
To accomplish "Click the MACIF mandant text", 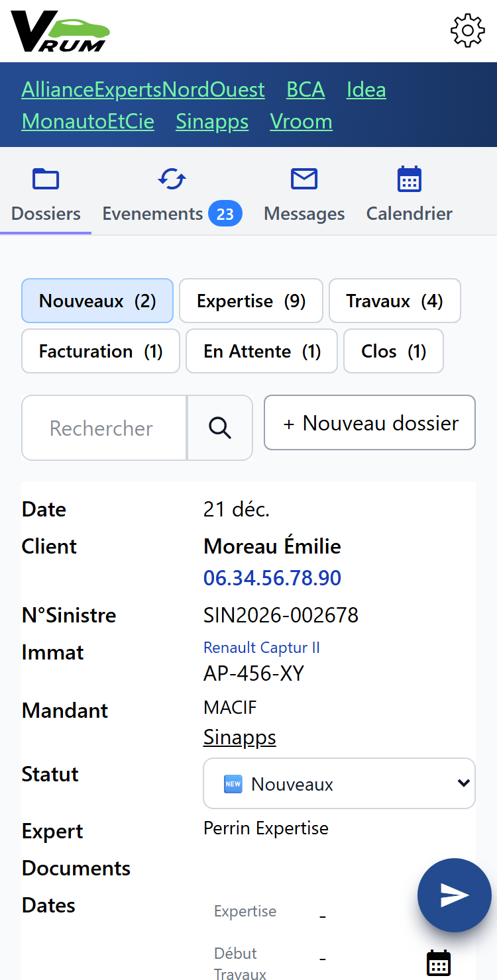I will click(x=230, y=707).
